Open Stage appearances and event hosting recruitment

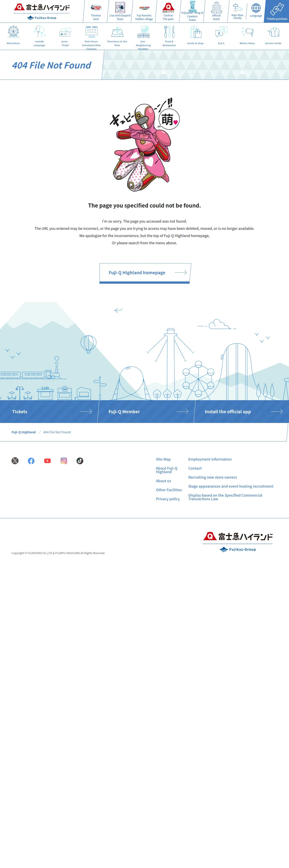[231, 486]
